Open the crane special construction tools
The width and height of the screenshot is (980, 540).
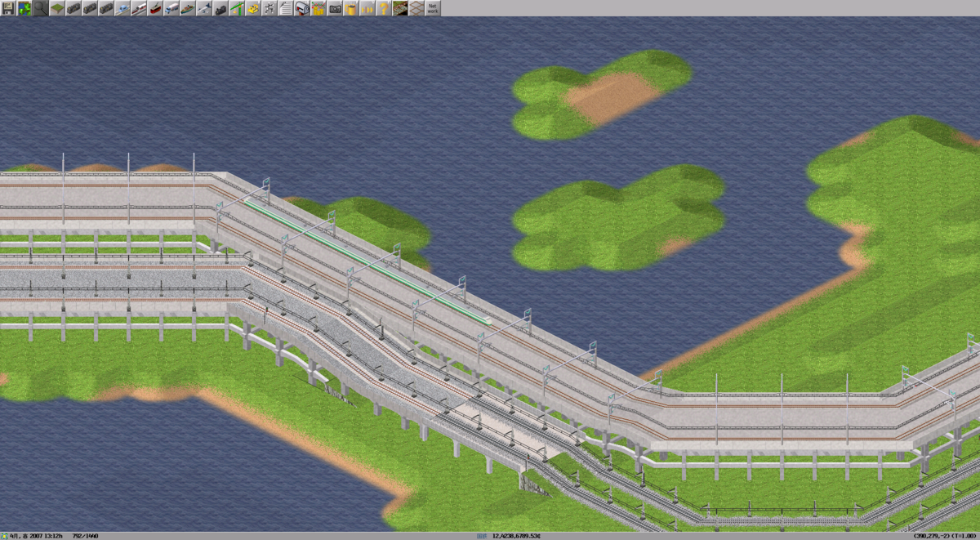237,8
